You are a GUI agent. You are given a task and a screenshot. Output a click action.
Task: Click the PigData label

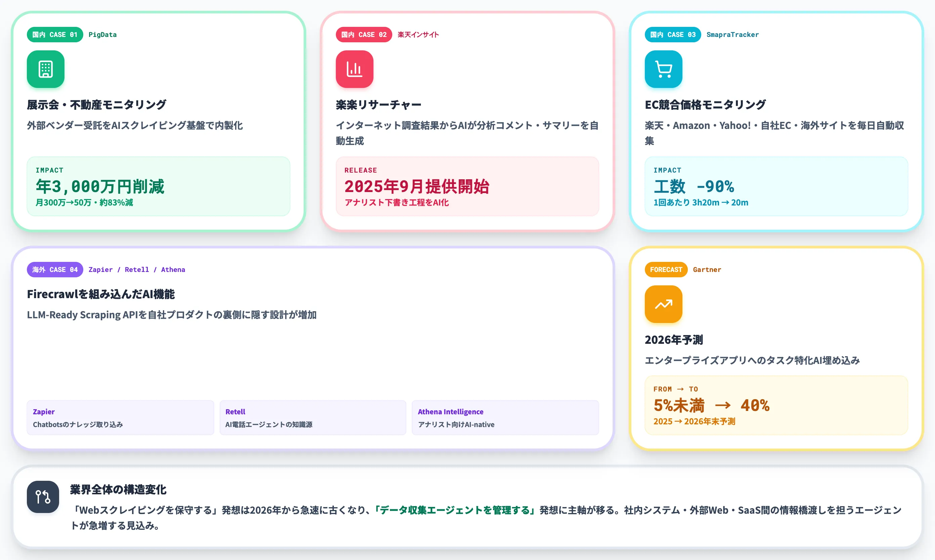[x=103, y=35]
